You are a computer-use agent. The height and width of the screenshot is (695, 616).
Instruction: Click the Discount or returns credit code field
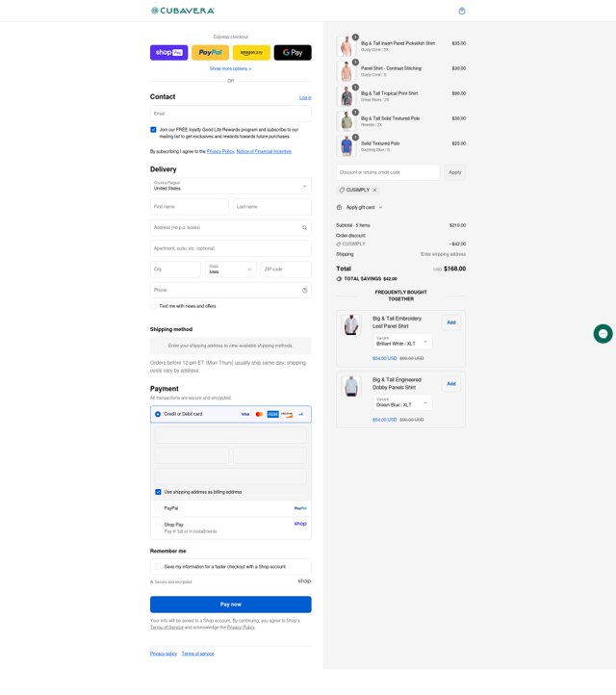point(388,172)
